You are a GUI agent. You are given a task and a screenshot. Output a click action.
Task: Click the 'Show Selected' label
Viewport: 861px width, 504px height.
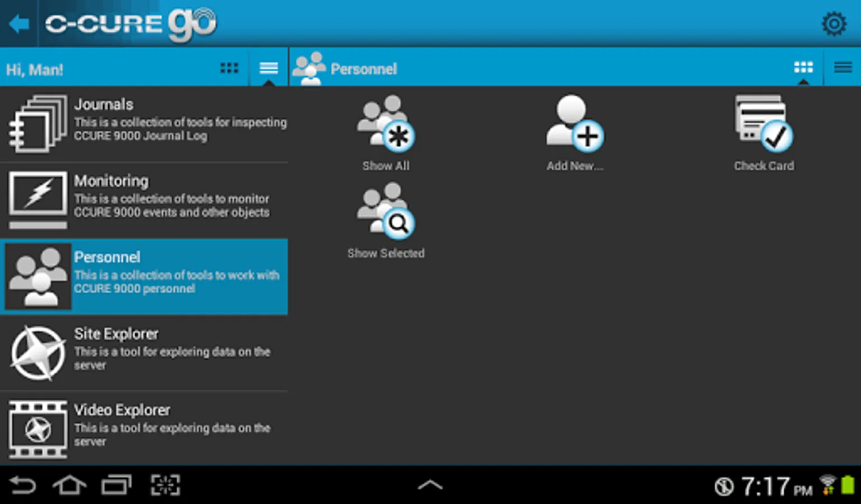tap(386, 253)
